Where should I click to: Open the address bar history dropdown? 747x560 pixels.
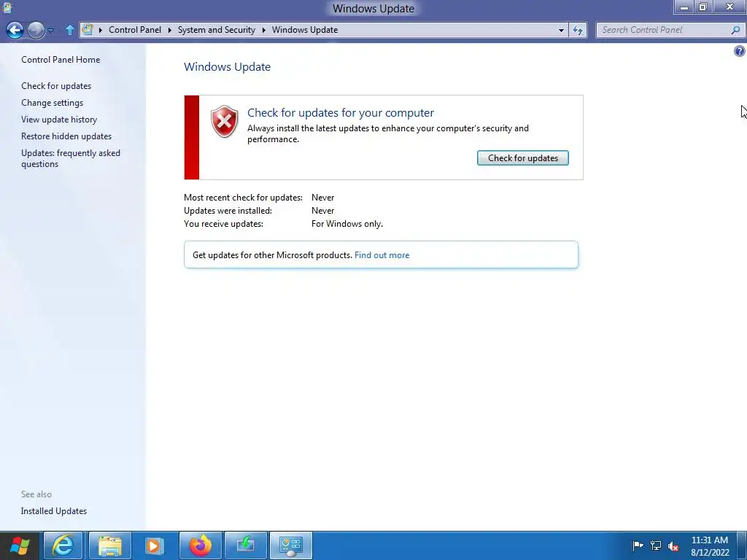click(x=561, y=30)
